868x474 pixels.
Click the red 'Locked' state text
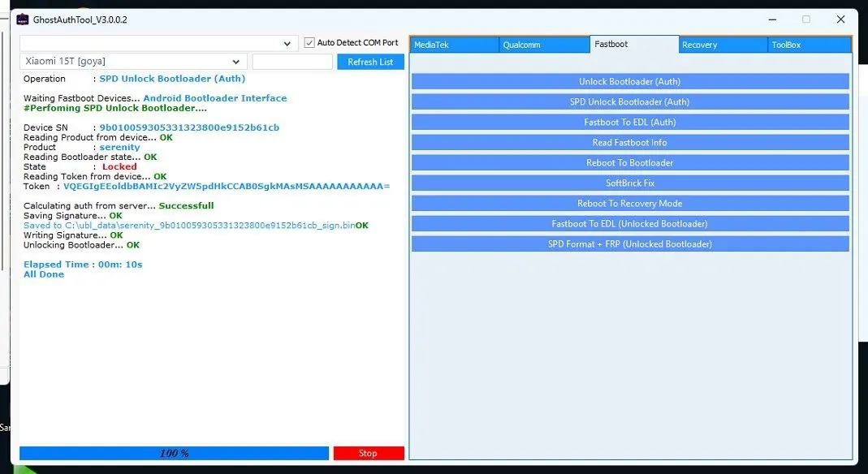tap(119, 166)
